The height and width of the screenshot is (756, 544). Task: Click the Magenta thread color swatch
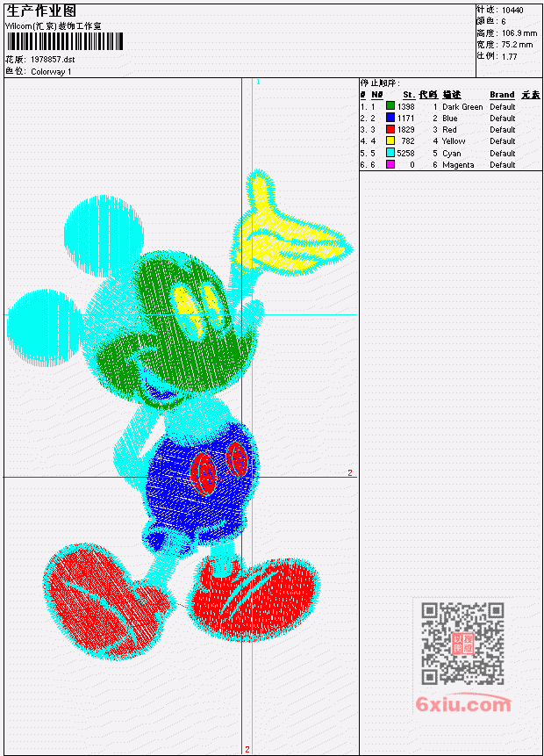pyautogui.click(x=390, y=164)
